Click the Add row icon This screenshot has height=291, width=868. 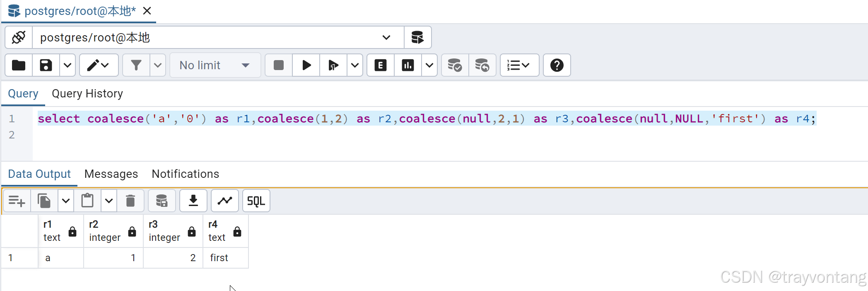(x=17, y=201)
